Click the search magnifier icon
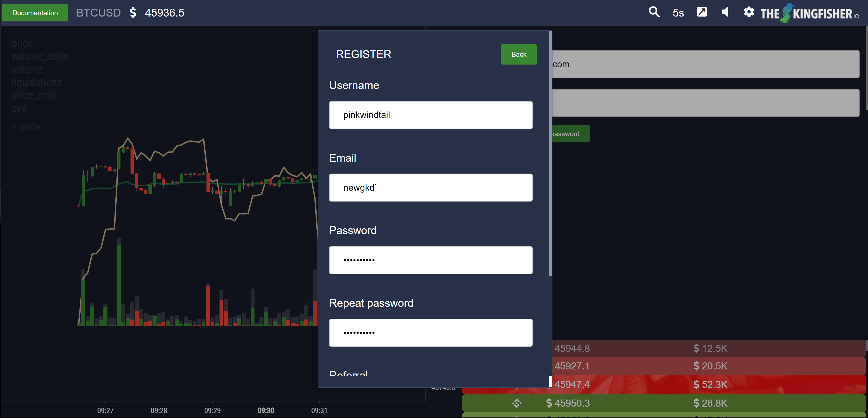This screenshot has height=418, width=868. tap(654, 12)
